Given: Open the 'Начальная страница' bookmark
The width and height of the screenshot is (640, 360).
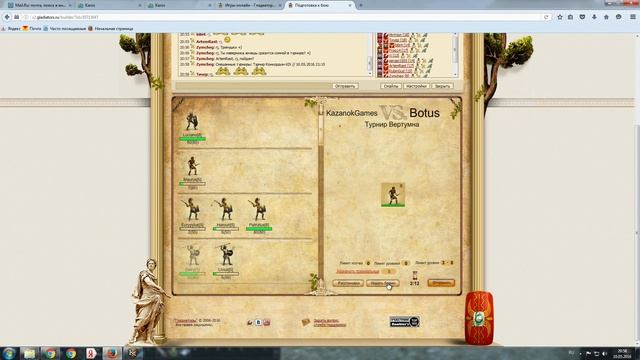Looking at the screenshot, I should click(x=111, y=29).
